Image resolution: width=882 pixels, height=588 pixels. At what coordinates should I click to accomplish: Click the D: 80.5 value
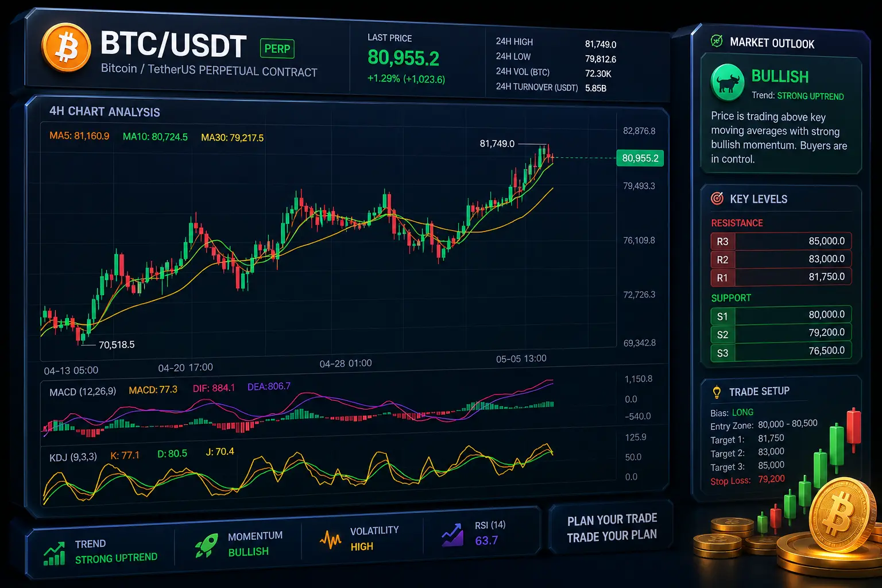(x=172, y=454)
